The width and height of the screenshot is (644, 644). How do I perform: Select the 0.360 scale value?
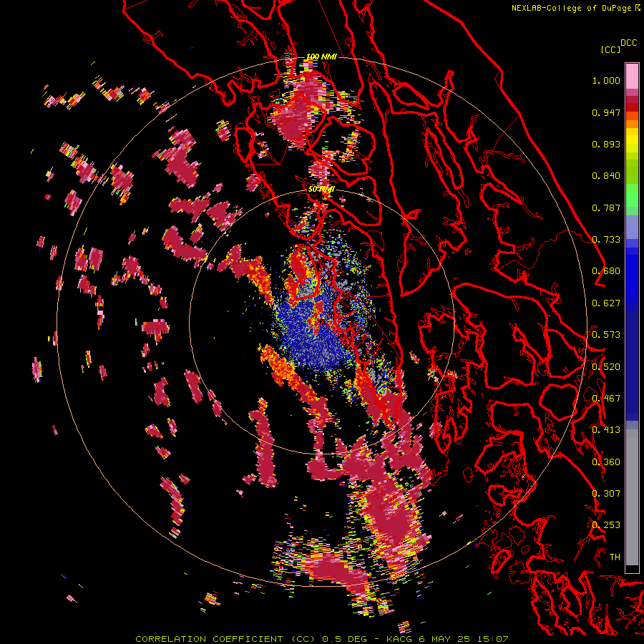(606, 462)
